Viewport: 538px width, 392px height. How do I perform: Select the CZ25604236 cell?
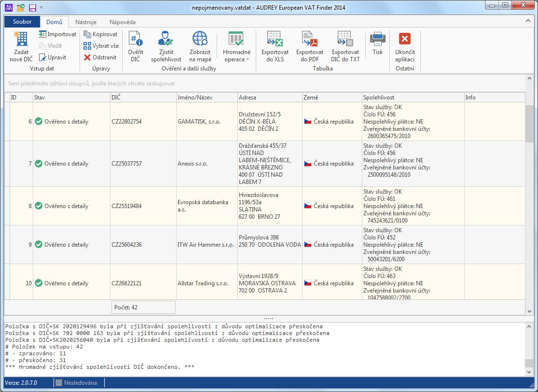pyautogui.click(x=143, y=245)
